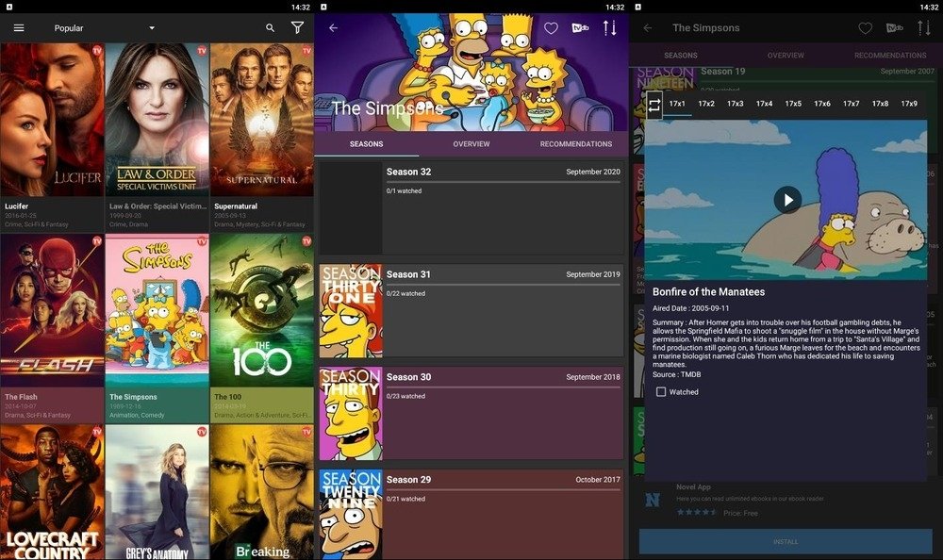
Task: Favorite The Simpsons with heart icon on banner
Action: [551, 27]
